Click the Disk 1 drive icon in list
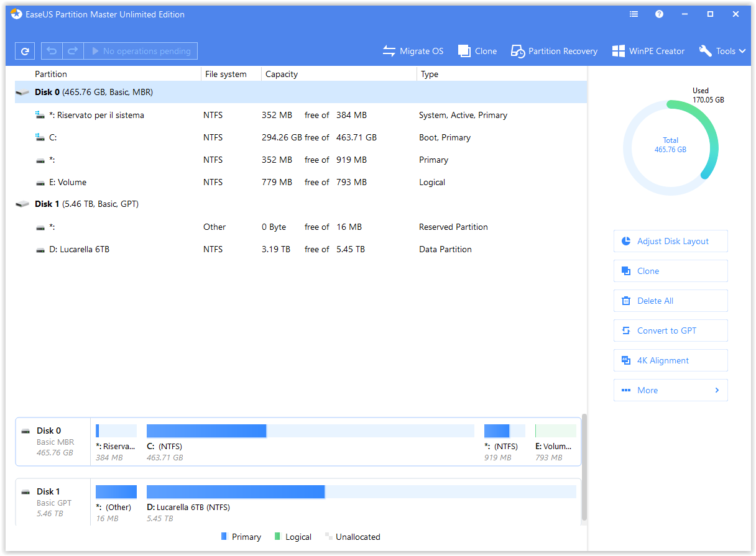 pos(23,204)
